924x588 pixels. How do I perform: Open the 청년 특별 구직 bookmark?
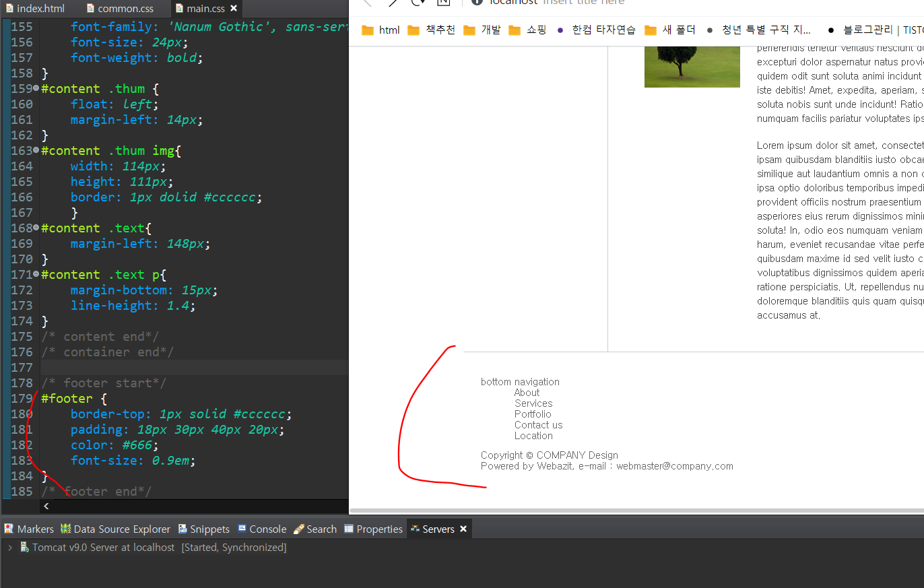click(758, 30)
